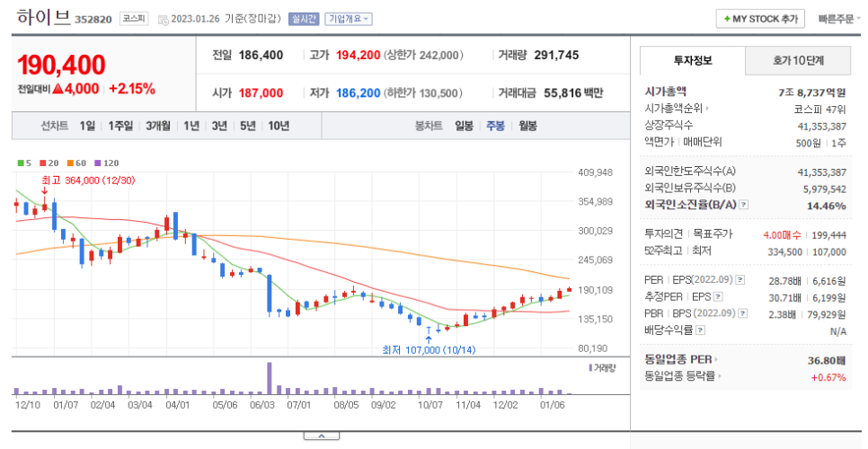Click the help icon next to PBR BPS(2022.09)
868x449 pixels.
coord(743,313)
